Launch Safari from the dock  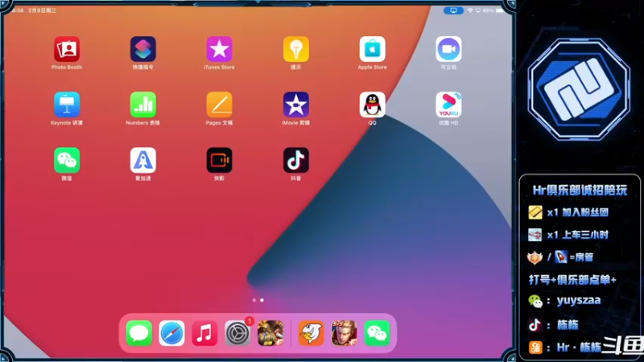171,333
